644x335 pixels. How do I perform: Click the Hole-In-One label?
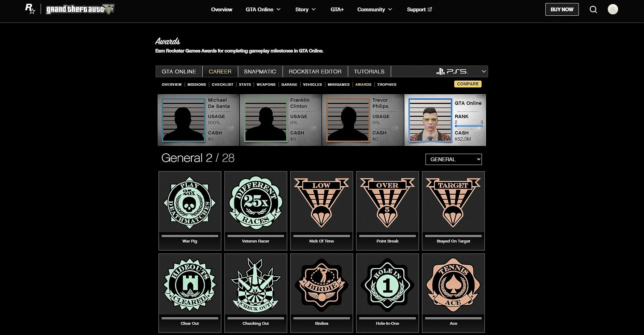(387, 323)
